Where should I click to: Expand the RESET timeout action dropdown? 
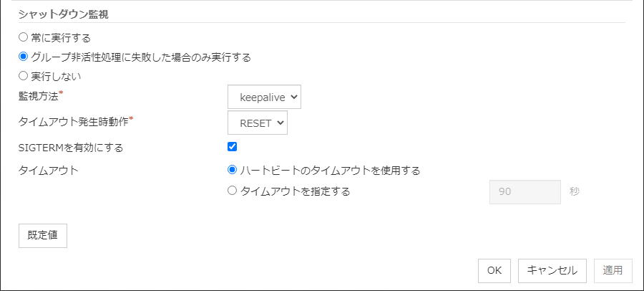click(x=258, y=123)
